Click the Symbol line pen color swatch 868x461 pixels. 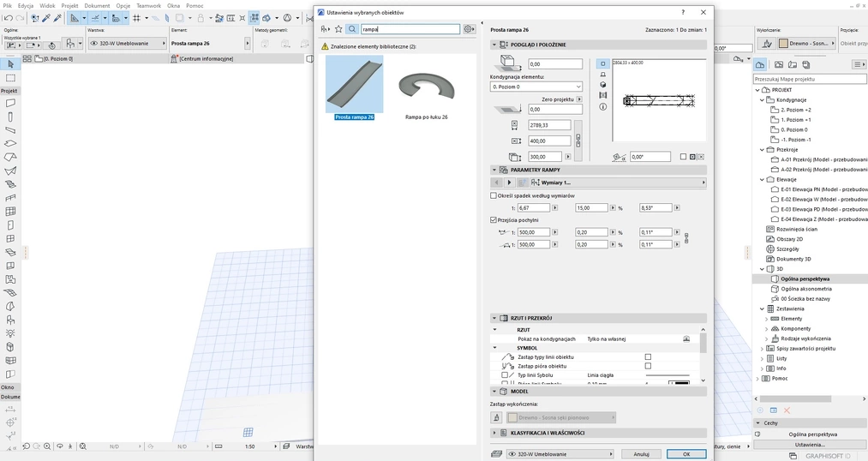(x=679, y=383)
